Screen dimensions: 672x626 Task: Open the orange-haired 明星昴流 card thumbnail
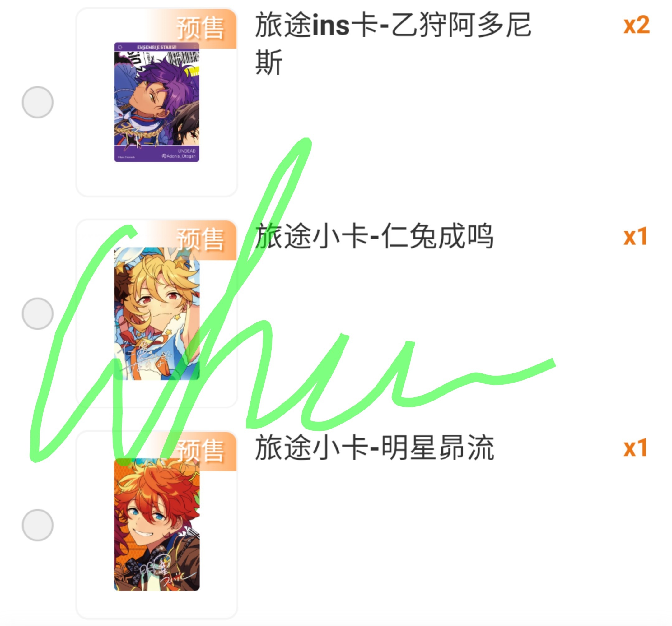[156, 524]
